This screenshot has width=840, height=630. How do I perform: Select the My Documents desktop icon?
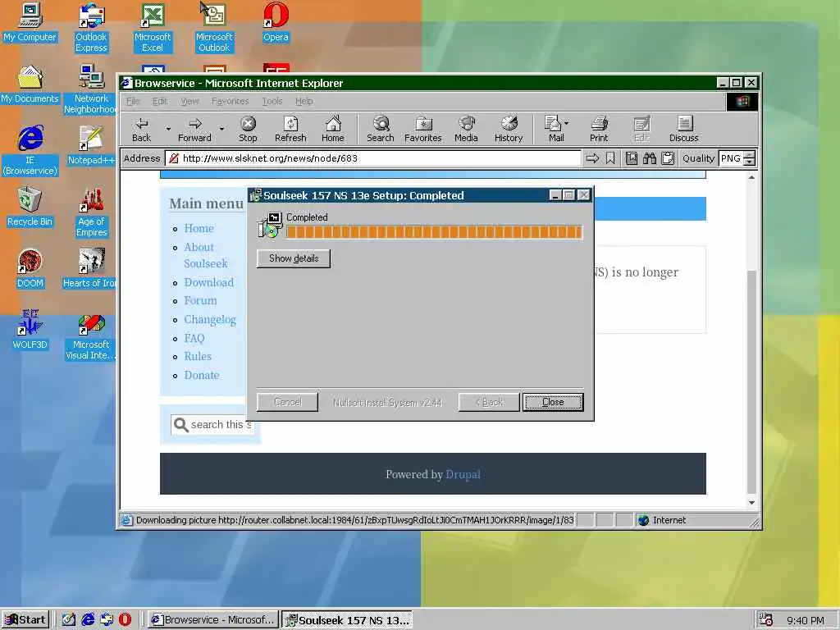click(x=30, y=84)
